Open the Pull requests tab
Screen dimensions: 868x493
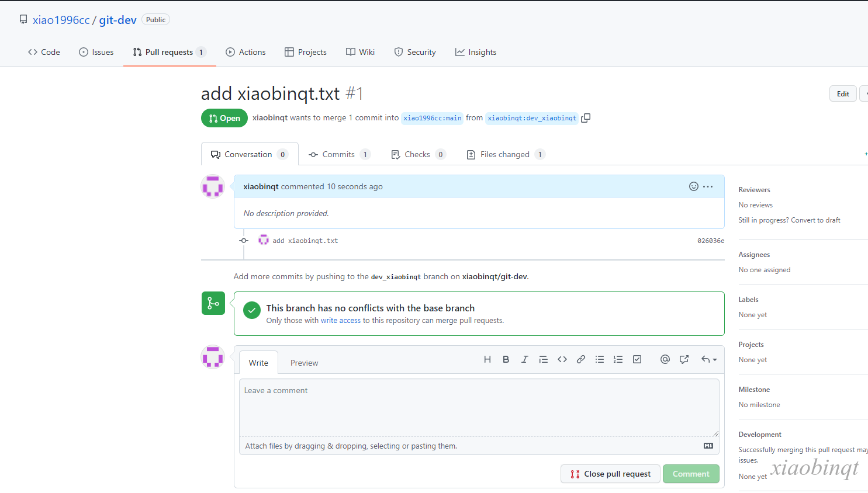click(170, 52)
